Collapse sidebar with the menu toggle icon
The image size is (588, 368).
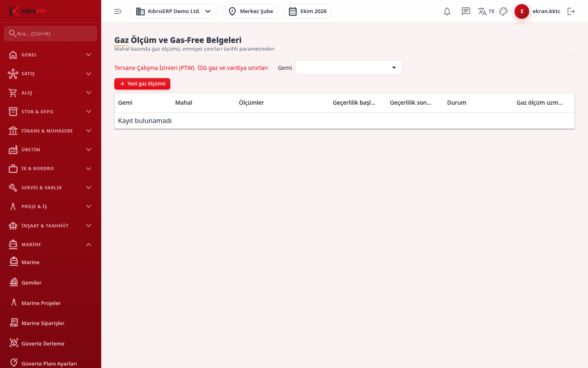(118, 11)
